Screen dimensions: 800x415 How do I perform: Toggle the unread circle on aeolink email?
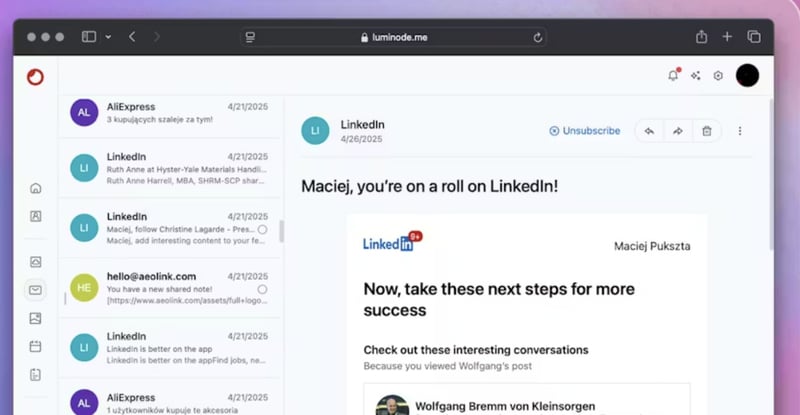click(262, 289)
